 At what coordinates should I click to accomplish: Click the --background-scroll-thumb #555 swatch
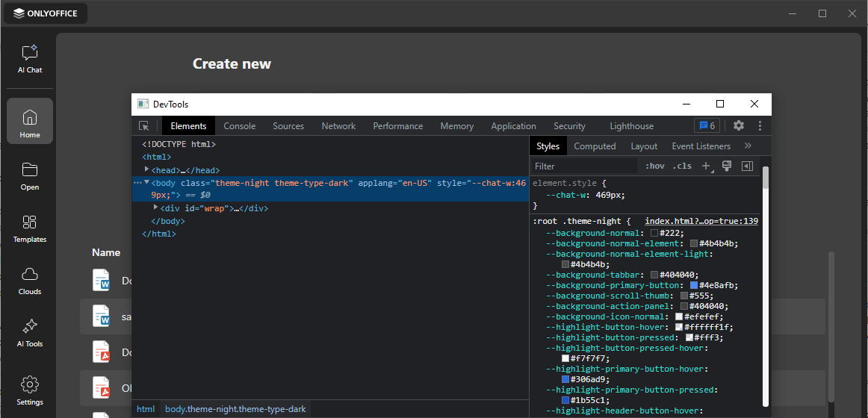[x=684, y=296]
